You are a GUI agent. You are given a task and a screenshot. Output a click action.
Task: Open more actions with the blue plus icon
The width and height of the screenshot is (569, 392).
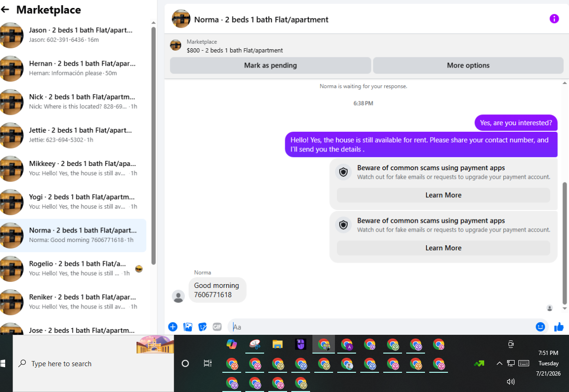point(173,327)
